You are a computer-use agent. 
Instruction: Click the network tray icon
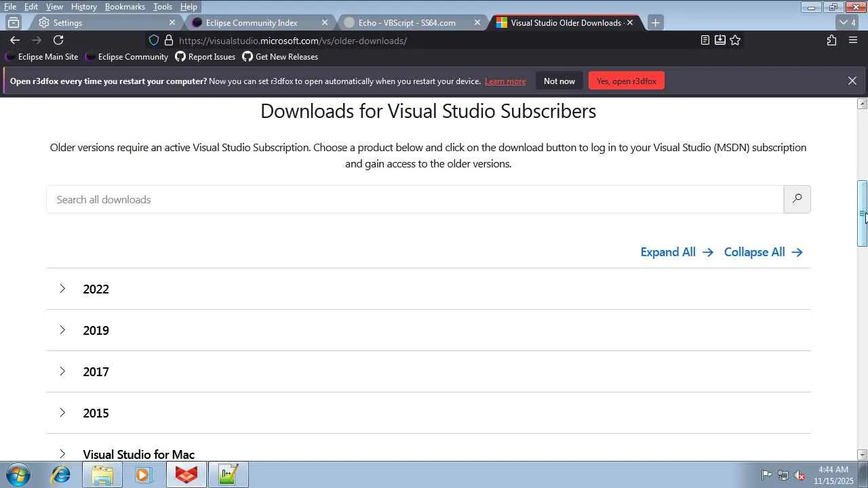point(783,475)
